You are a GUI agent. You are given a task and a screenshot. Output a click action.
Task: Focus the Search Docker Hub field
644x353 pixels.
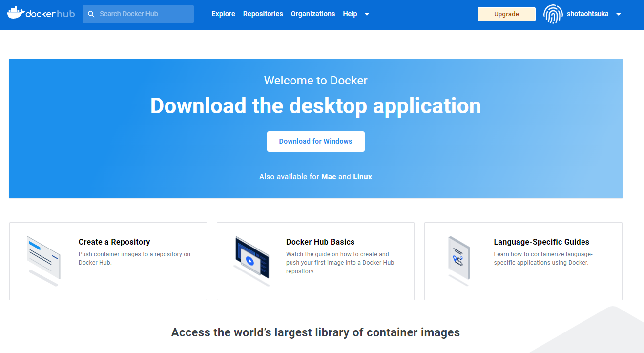tap(138, 14)
